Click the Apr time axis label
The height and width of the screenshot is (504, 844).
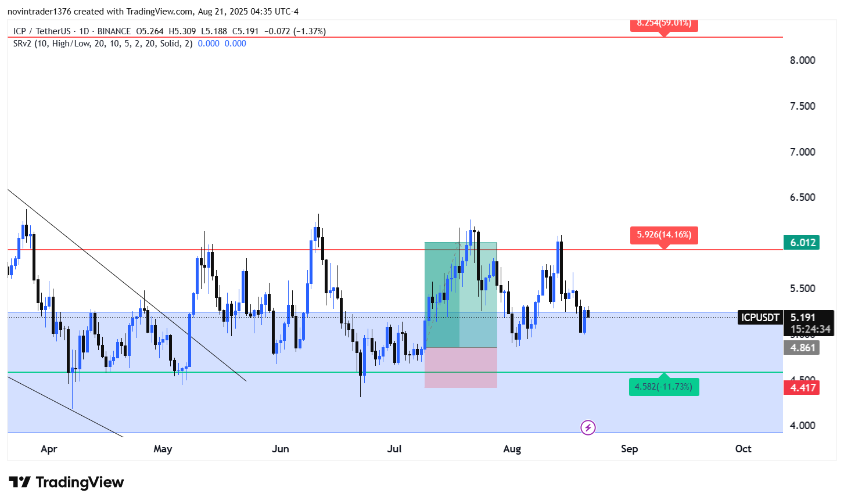pyautogui.click(x=49, y=449)
